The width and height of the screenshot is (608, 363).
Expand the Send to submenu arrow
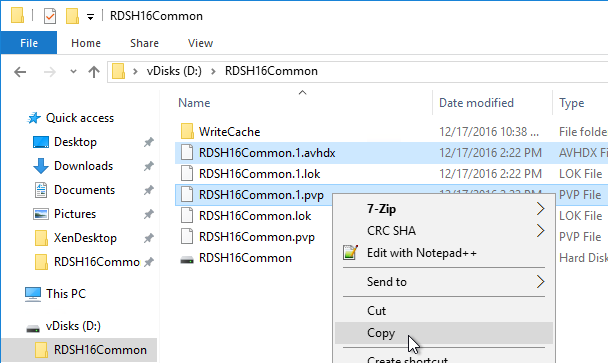pos(541,282)
